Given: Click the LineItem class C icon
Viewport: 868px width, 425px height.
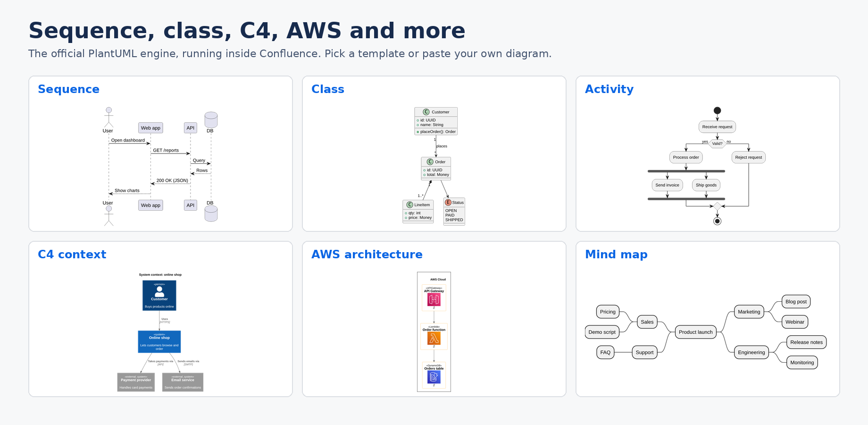Looking at the screenshot, I should pyautogui.click(x=409, y=204).
